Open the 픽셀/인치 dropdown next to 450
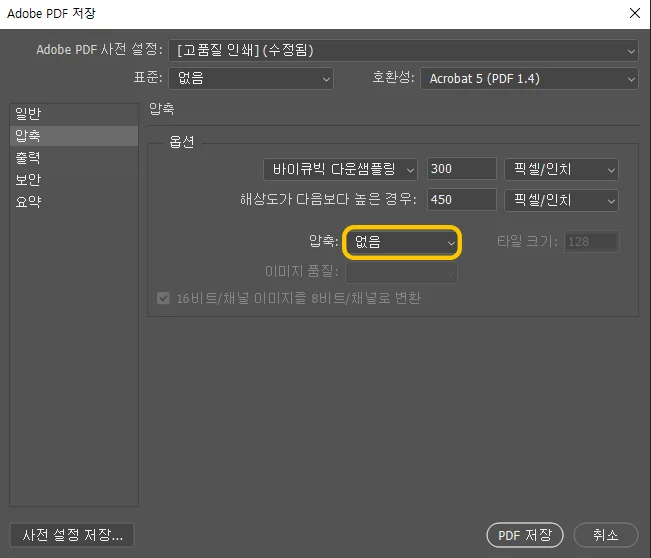The image size is (651, 558). coord(561,201)
